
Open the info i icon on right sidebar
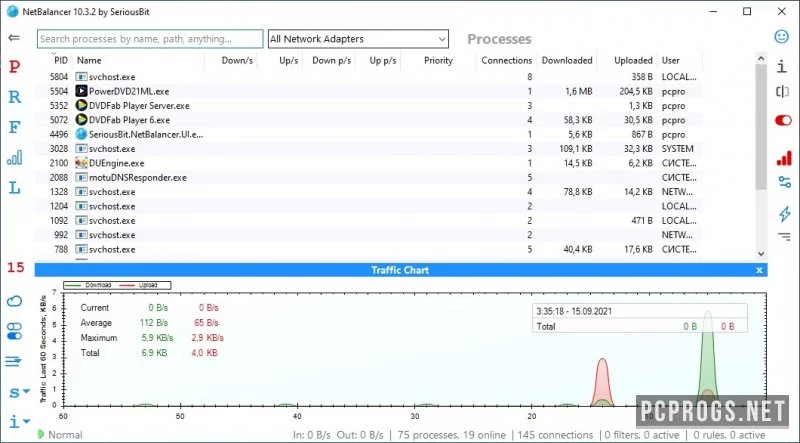pos(782,66)
